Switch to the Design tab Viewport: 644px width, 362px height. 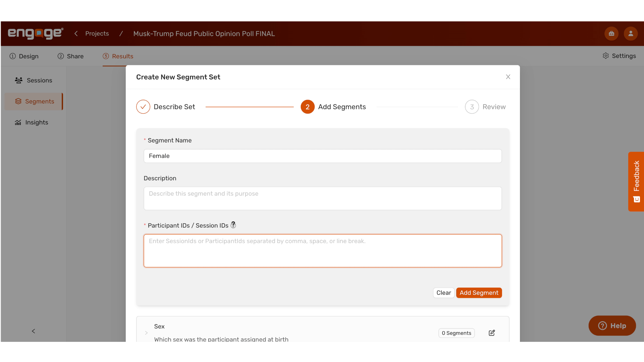tap(24, 56)
